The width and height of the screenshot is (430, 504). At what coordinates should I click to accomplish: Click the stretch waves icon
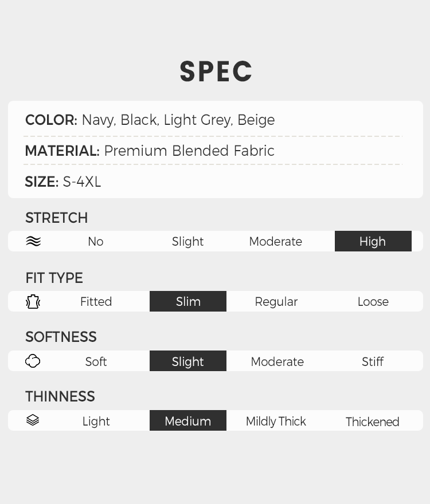[33, 241]
